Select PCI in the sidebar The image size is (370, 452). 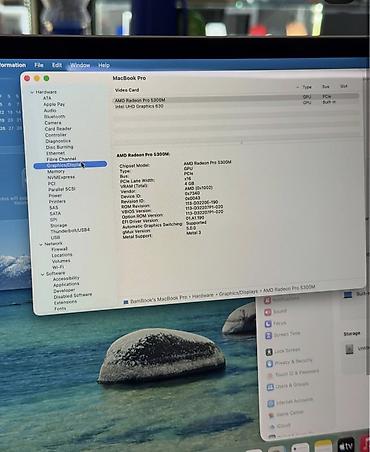tap(51, 184)
